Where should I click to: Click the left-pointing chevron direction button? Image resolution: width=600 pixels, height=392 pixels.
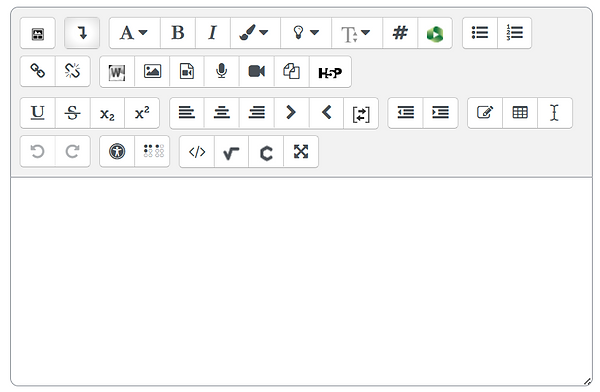tap(326, 113)
